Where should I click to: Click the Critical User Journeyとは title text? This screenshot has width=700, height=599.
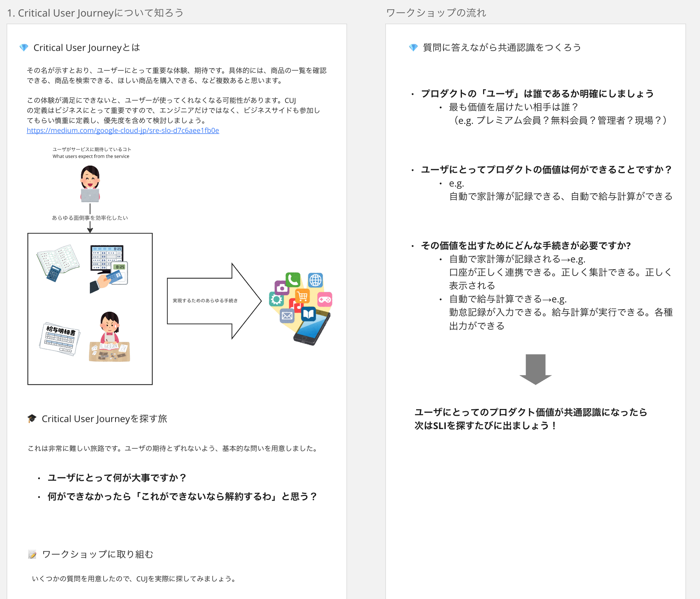(x=87, y=48)
